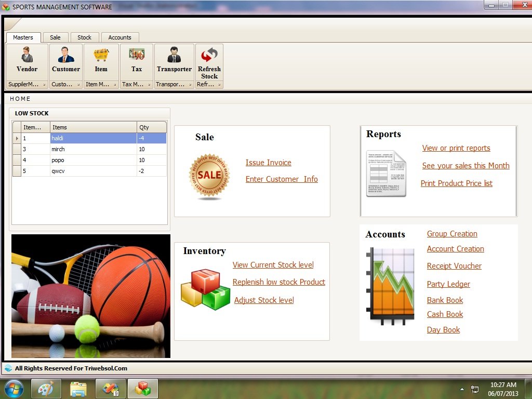
Task: Click the stacked boxes Inventory icon
Action: pos(205,289)
